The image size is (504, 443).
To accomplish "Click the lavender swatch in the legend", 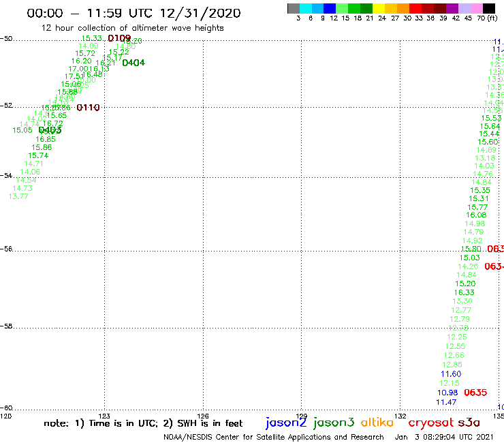I will (464, 8).
